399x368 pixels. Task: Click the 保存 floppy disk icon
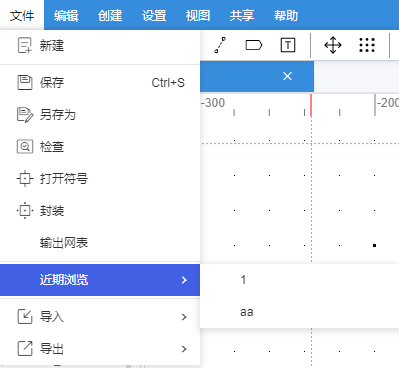point(25,83)
